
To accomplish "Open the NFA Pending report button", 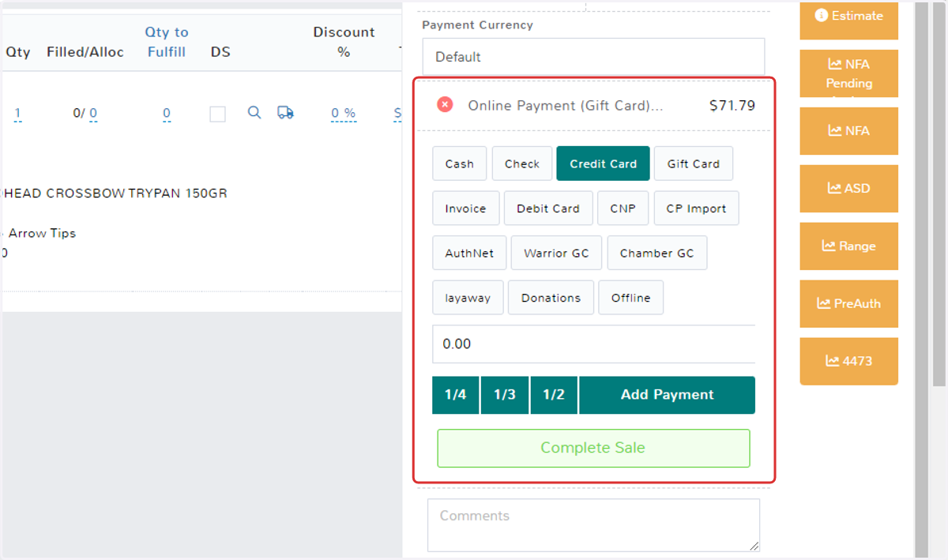I will tap(849, 73).
